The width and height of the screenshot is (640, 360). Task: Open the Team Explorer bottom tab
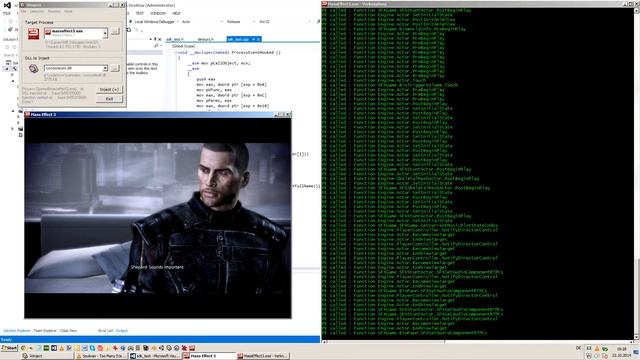[45, 331]
